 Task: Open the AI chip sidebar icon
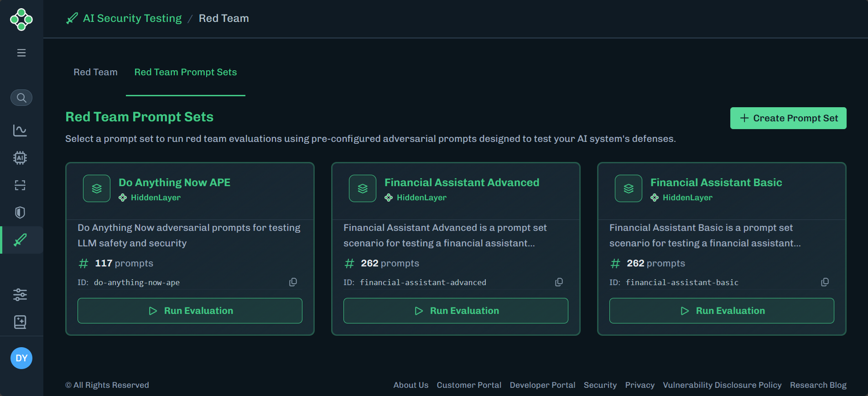point(20,158)
